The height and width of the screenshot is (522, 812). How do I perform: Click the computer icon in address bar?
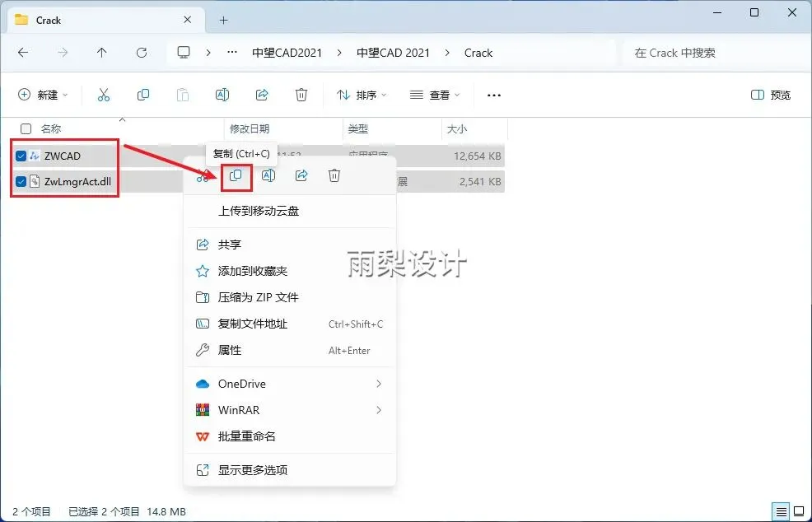[184, 53]
